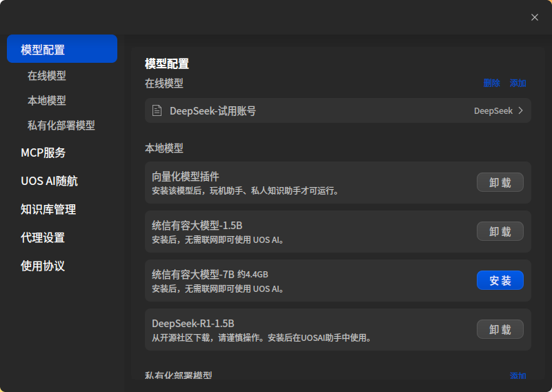The image size is (552, 392).
Task: Open the 模型配置 sidebar section
Action: pyautogui.click(x=62, y=48)
